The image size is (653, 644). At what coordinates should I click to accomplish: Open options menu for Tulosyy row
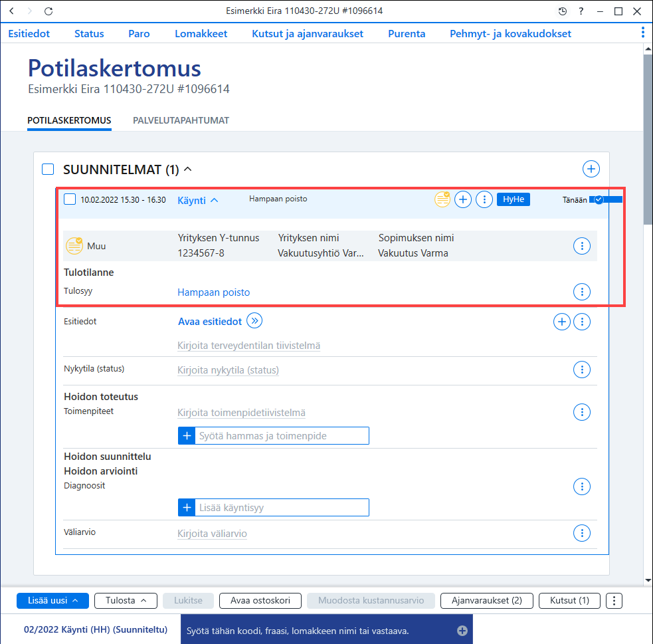pyautogui.click(x=582, y=292)
